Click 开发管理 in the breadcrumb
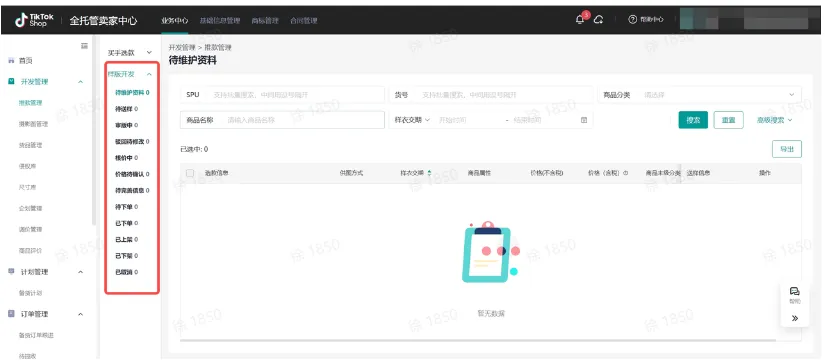 point(182,47)
